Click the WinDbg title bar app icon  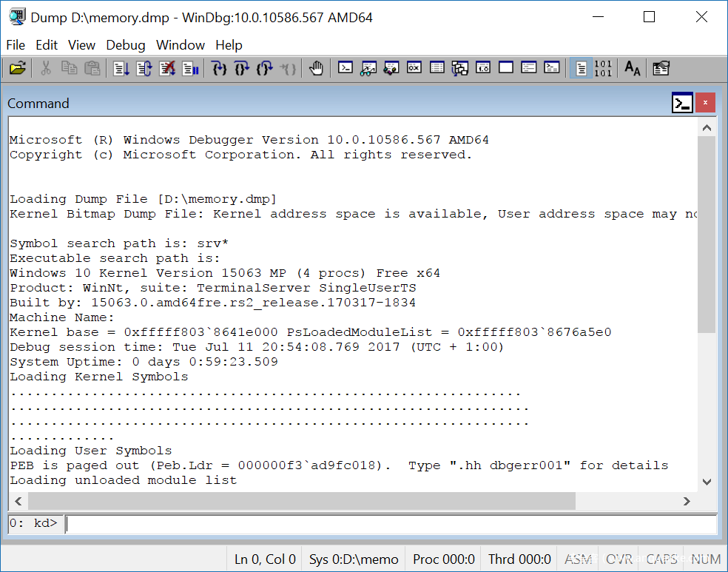[x=17, y=17]
